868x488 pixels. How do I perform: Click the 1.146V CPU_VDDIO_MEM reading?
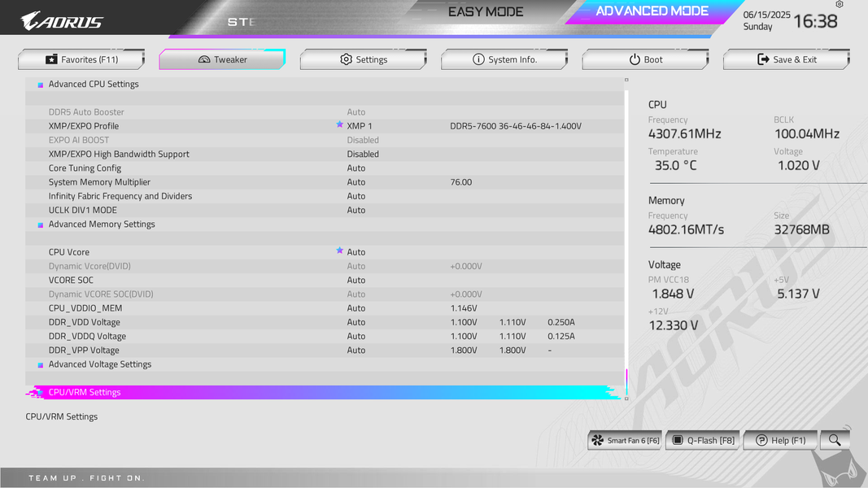[x=464, y=308]
